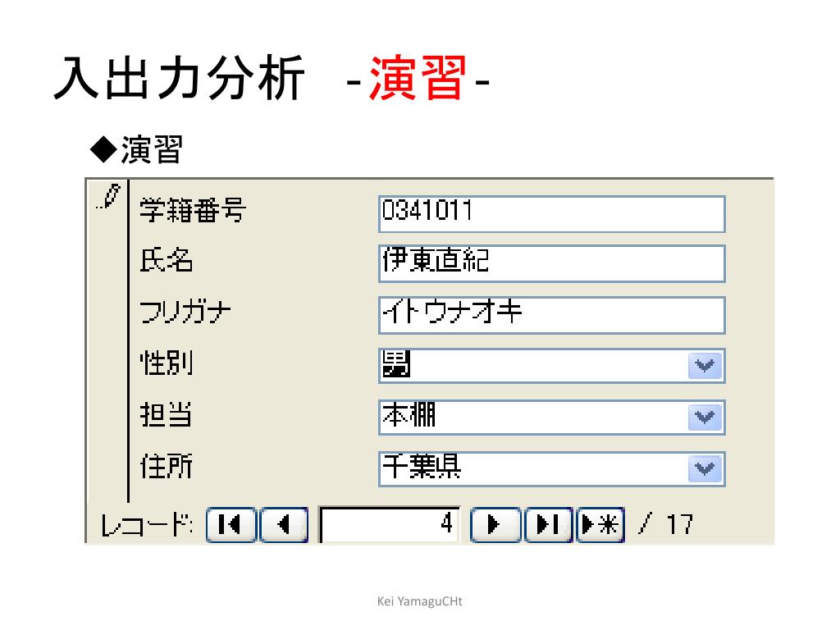
Task: Click the Kei YamaguCHt footer text
Action: pos(419,602)
